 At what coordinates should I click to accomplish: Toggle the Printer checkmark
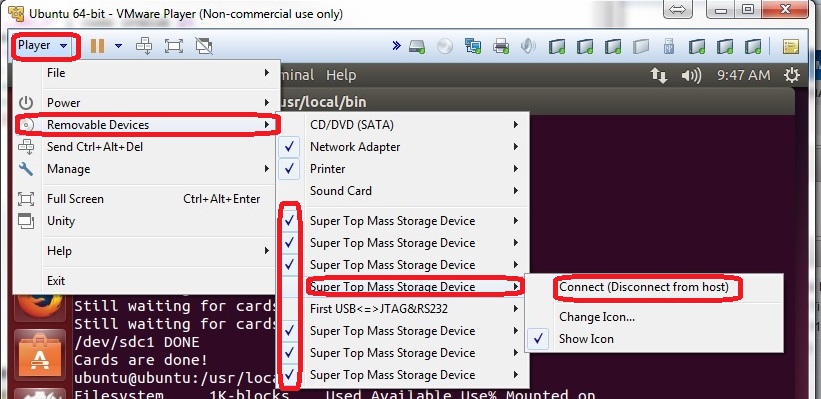289,169
